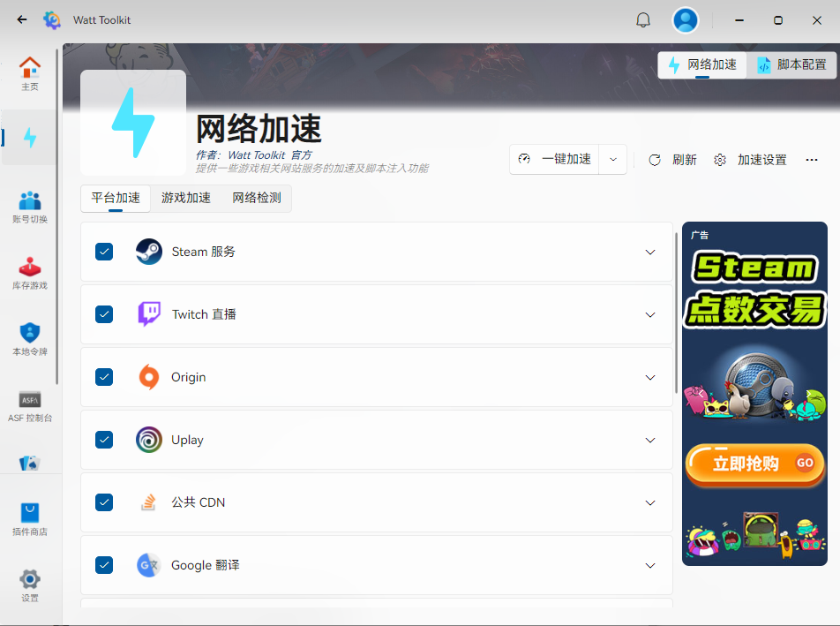Select the 脚本配置 top tab
This screenshot has height=626, width=840.
pos(791,64)
